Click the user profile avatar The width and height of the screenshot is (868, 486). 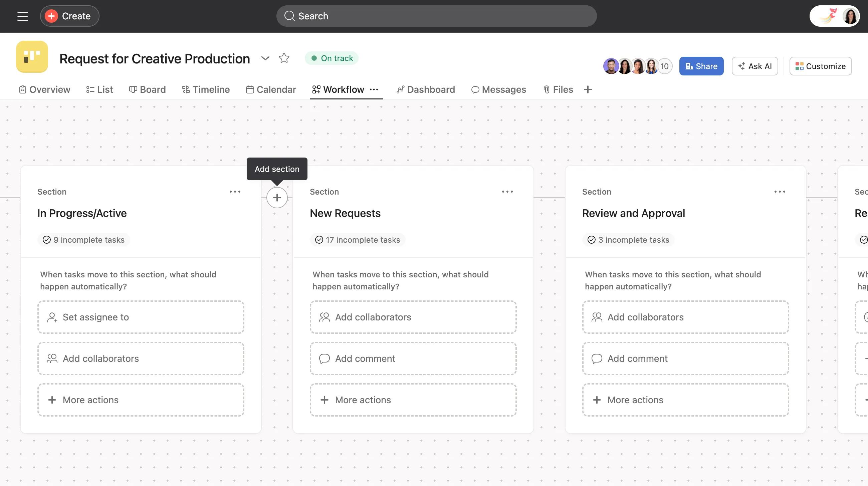pyautogui.click(x=851, y=16)
